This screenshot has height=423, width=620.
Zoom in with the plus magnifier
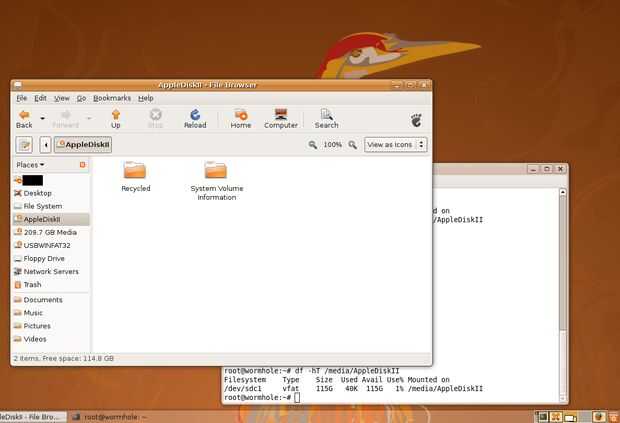(x=352, y=145)
